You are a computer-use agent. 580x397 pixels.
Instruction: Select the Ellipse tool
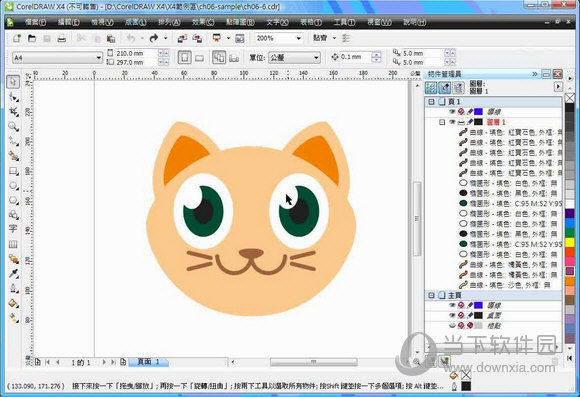point(13,185)
